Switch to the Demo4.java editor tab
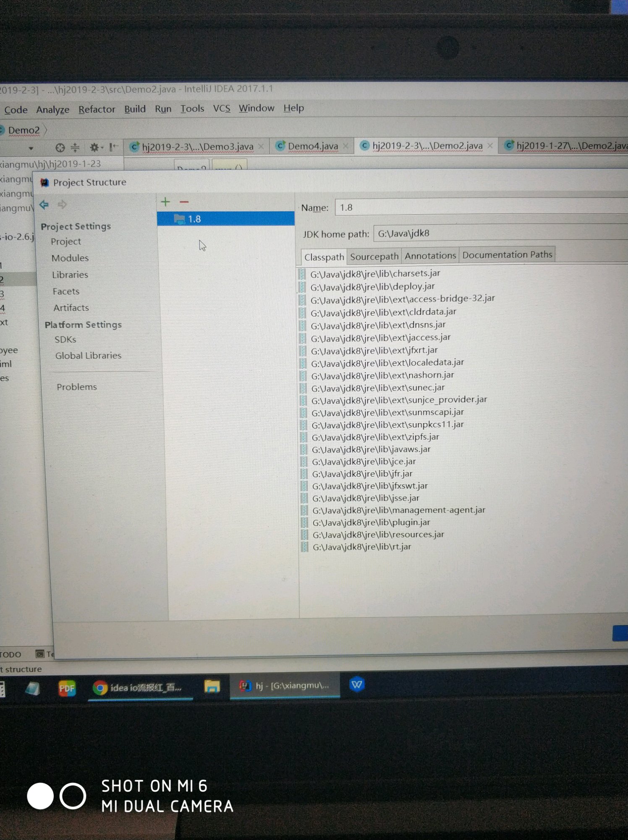Image resolution: width=628 pixels, height=840 pixels. 312,146
